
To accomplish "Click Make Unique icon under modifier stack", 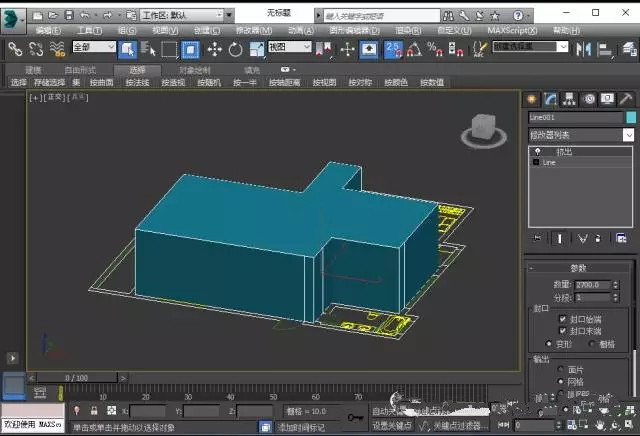I will (582, 238).
